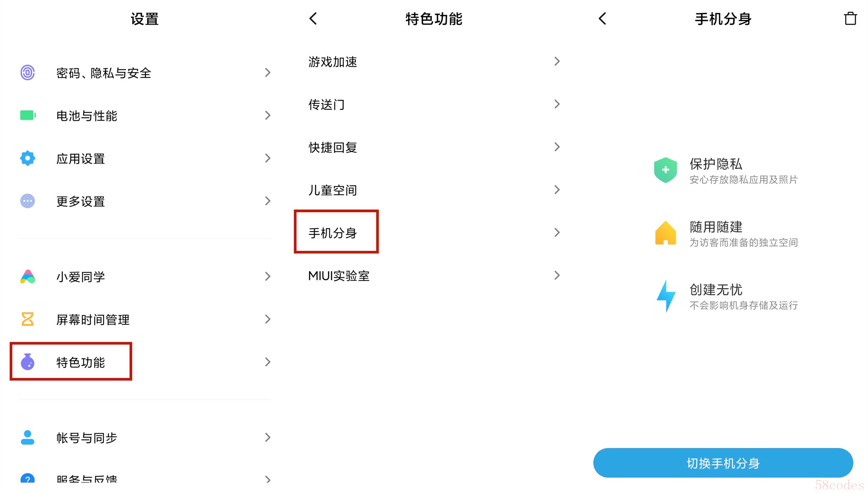The image size is (868, 493).
Task: Select 儿童空间 in the features list
Action: click(x=333, y=190)
